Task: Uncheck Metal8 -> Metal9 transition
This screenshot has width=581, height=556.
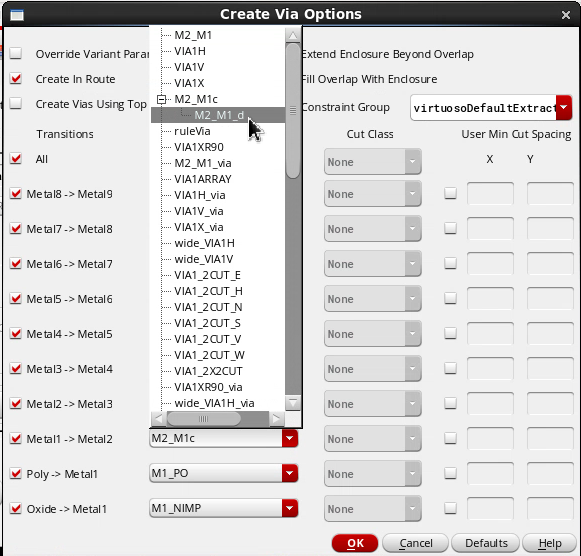Action: coord(16,194)
